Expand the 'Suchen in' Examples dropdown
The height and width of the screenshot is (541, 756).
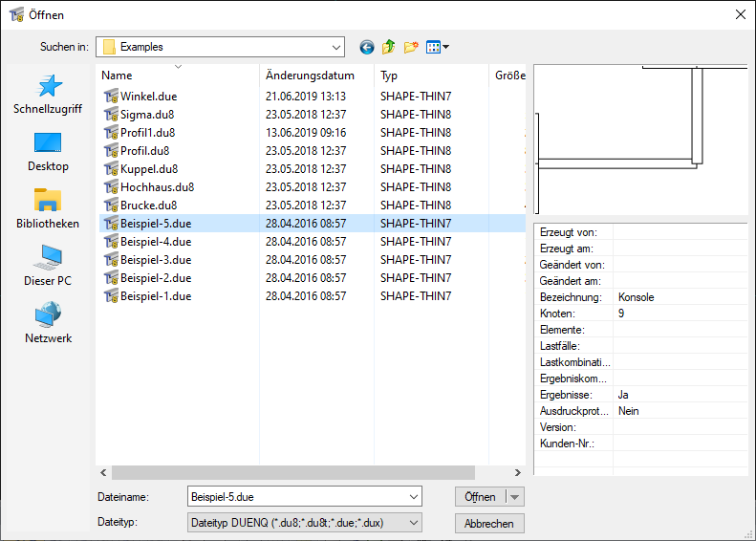tap(336, 47)
